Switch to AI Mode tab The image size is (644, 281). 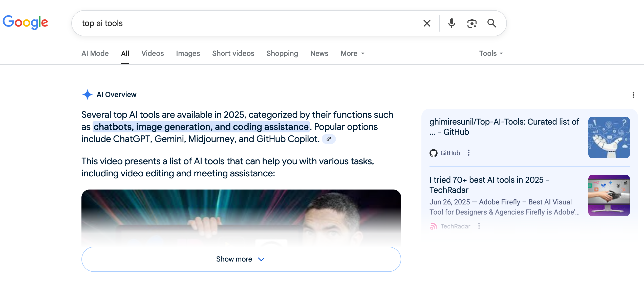click(x=95, y=53)
